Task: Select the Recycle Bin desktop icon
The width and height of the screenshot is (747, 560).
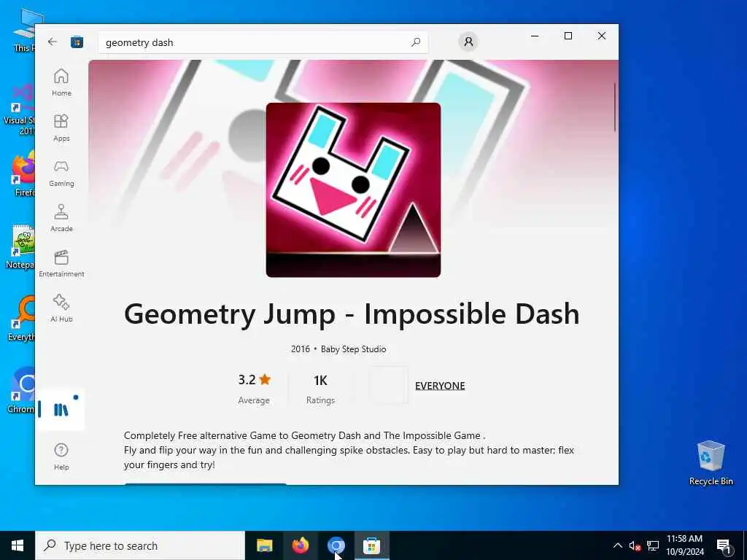Action: [x=711, y=462]
